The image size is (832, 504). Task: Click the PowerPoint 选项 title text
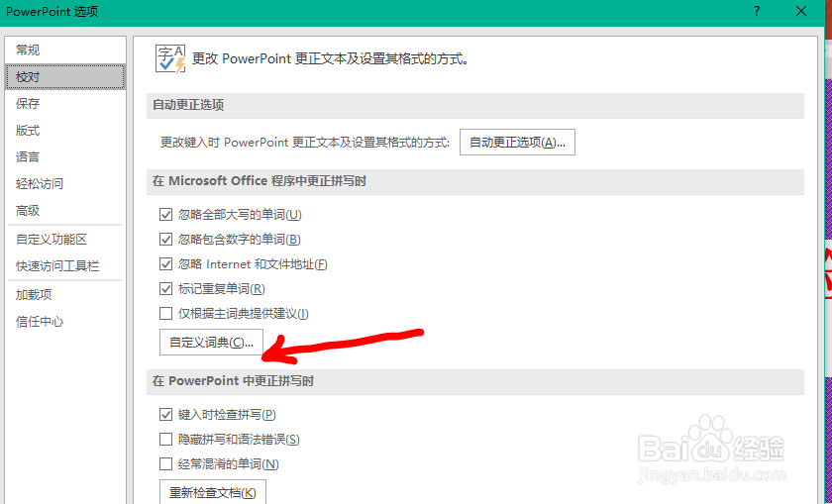pyautogui.click(x=52, y=12)
